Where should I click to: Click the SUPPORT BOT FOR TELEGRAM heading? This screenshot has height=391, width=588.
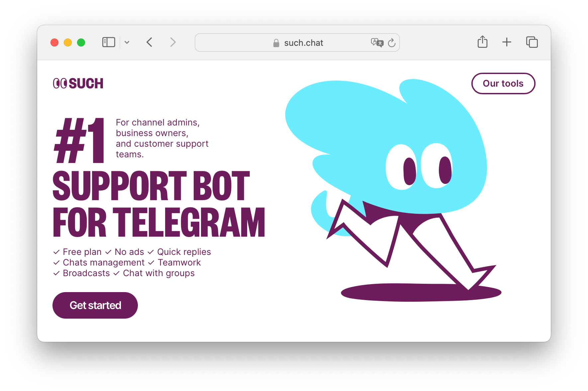tap(159, 203)
